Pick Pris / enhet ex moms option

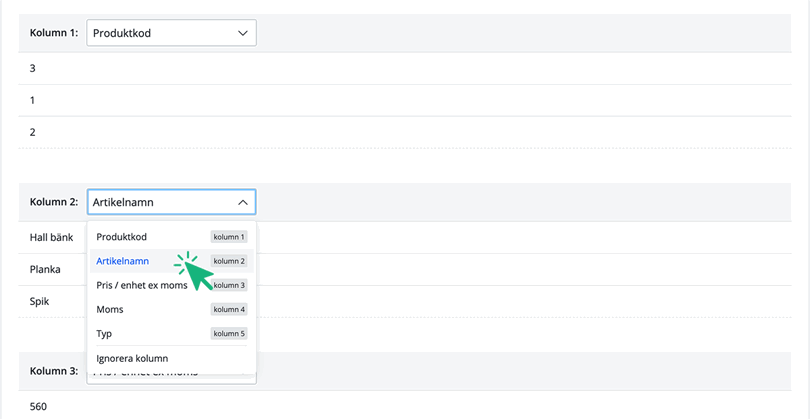[142, 285]
